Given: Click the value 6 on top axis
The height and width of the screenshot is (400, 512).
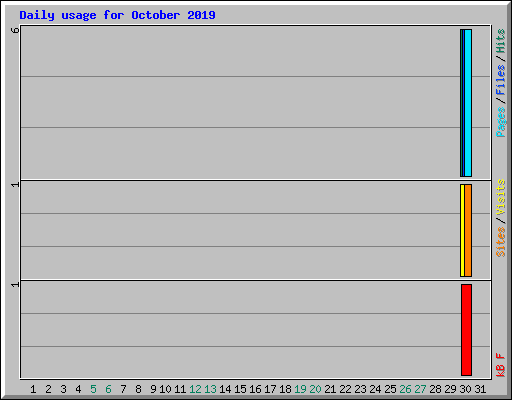Looking at the screenshot, I should click(x=15, y=30).
